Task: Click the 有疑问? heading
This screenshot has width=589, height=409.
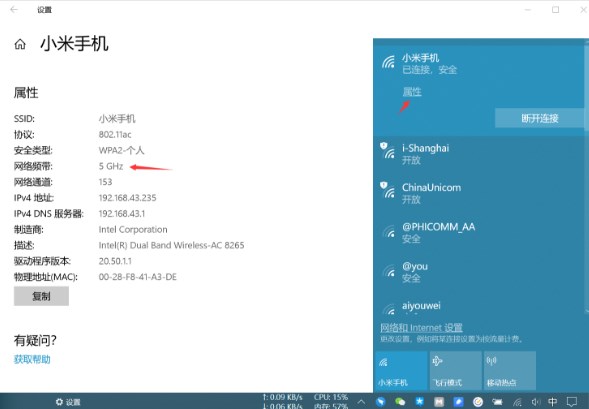Action: click(35, 340)
